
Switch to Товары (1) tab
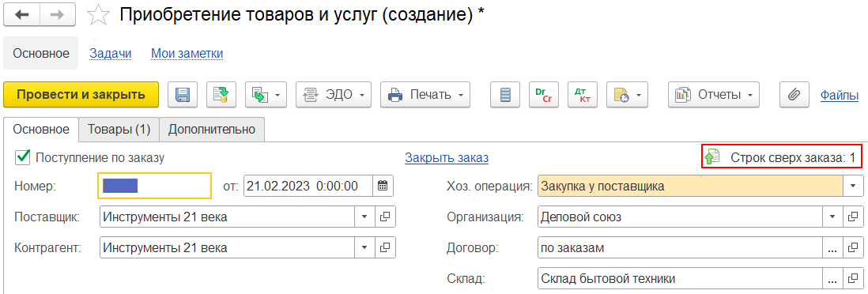[x=119, y=130]
